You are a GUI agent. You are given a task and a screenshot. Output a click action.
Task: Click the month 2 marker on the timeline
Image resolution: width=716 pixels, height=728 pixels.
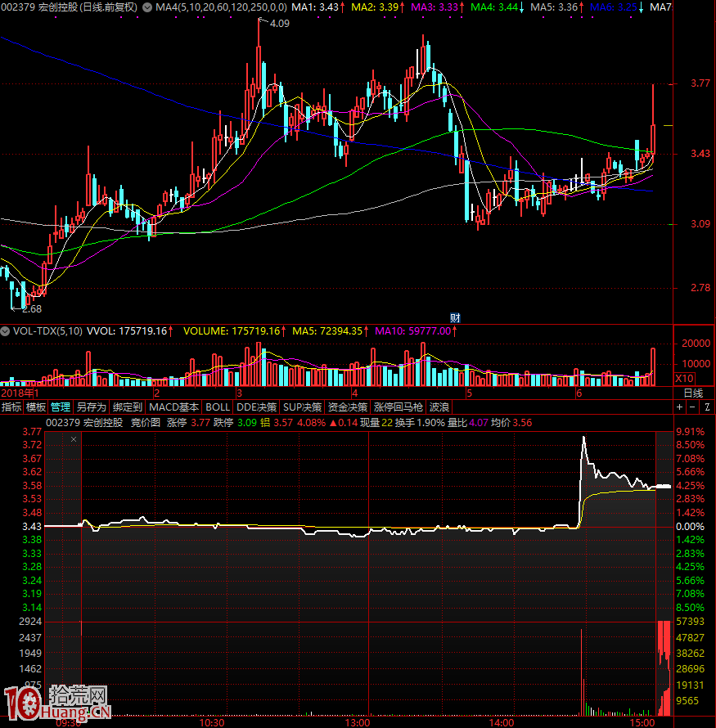[x=157, y=393]
